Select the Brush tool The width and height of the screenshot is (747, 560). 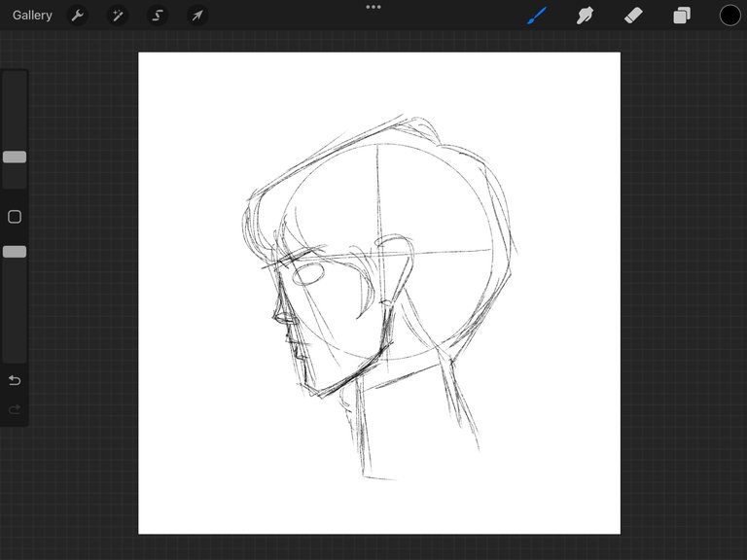537,16
